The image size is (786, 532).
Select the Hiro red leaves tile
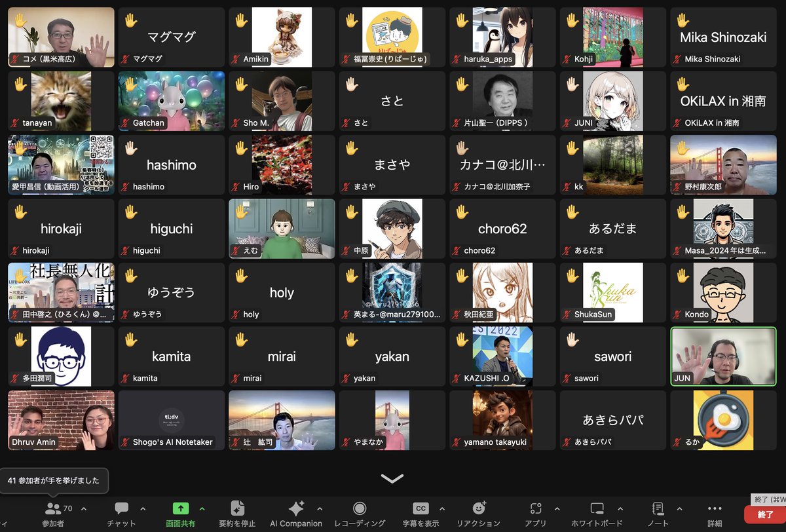pyautogui.click(x=282, y=165)
